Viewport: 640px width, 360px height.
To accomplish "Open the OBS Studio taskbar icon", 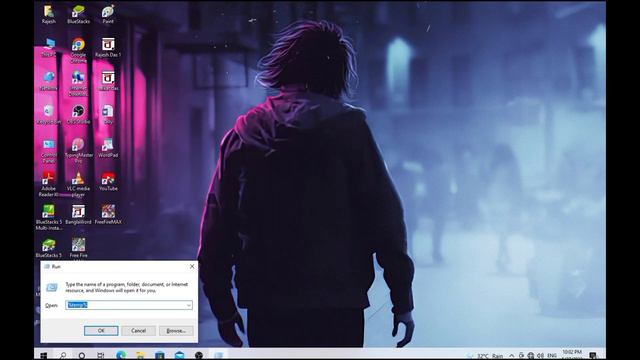I will pyautogui.click(x=199, y=356).
